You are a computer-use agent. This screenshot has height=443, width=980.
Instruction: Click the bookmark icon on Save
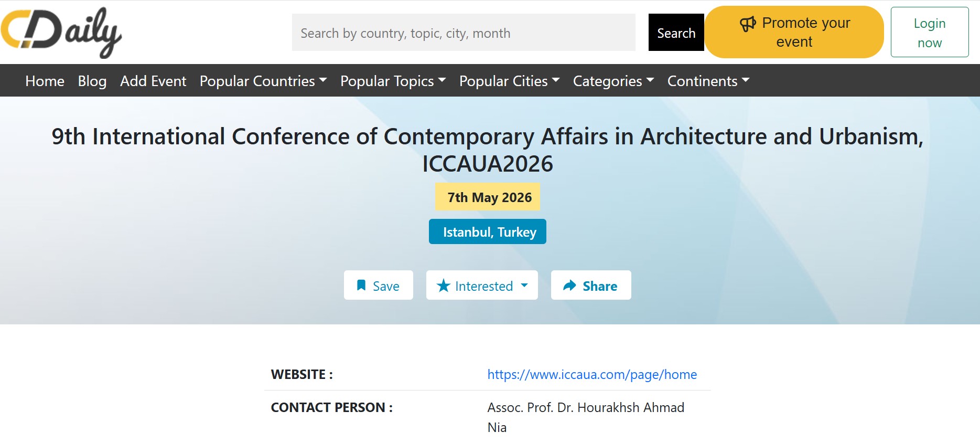pos(361,285)
